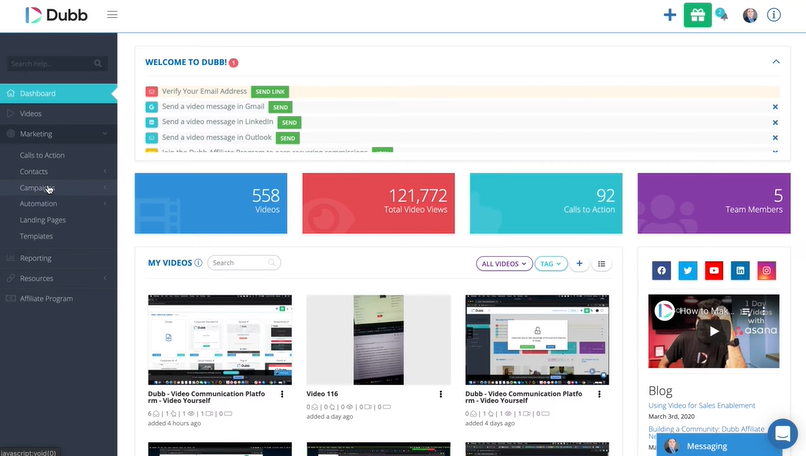Click Send Link for email verification
The height and width of the screenshot is (456, 806).
pos(270,92)
